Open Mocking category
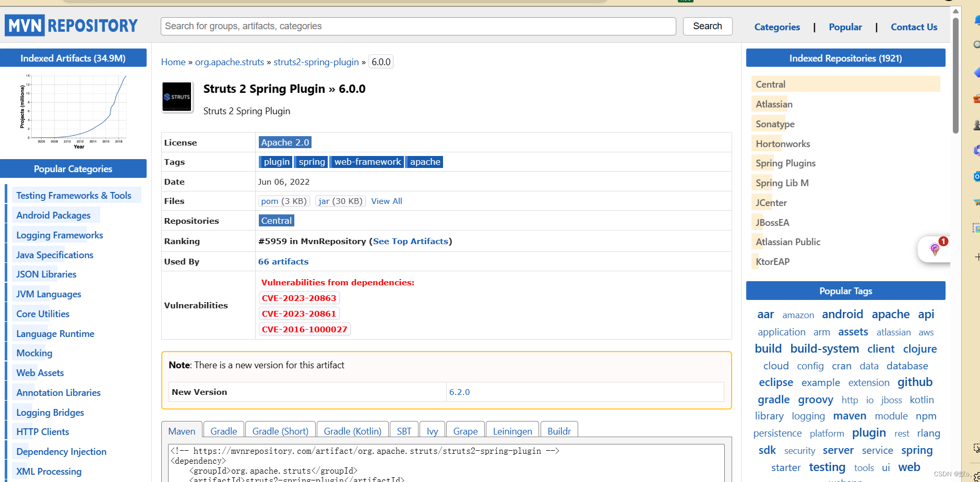980x482 pixels. coord(34,353)
